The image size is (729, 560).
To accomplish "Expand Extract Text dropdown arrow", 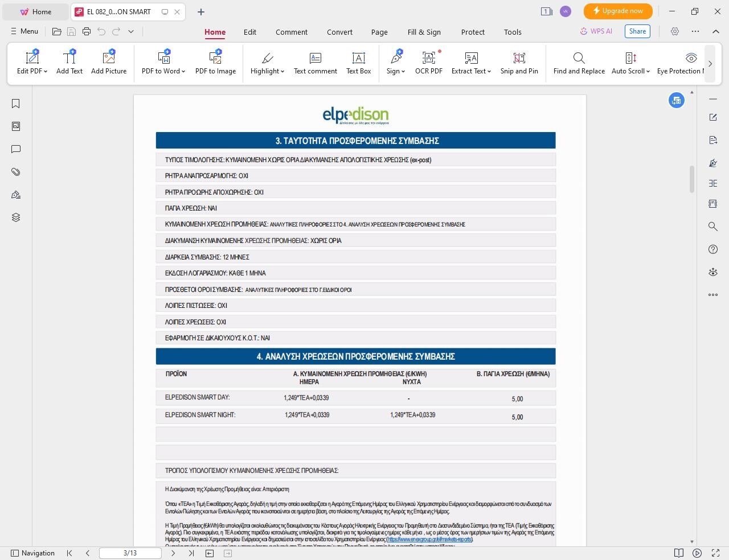I will point(489,72).
